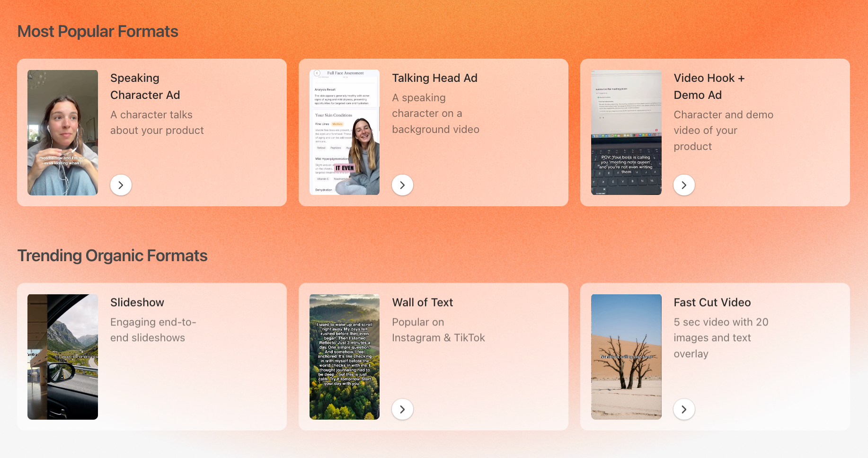Viewport: 868px width, 458px height.
Task: Select the Speaking Character Ad video thumbnail
Action: tap(63, 132)
